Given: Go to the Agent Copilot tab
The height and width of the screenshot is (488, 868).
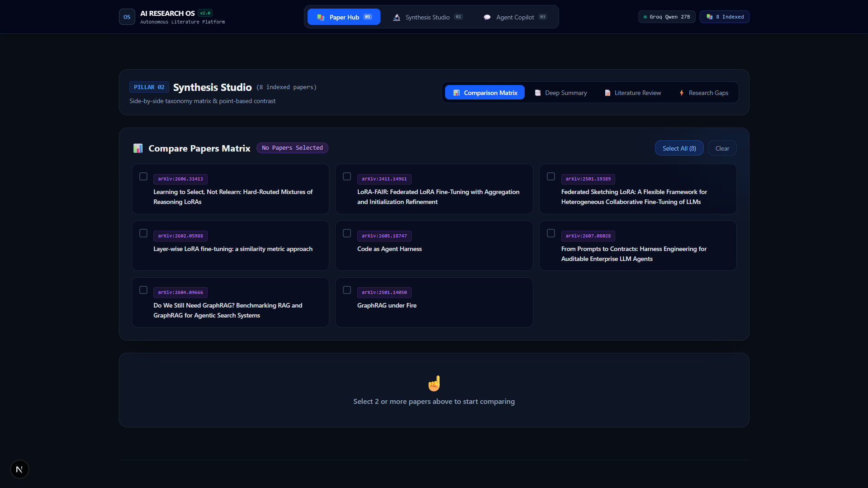Looking at the screenshot, I should [x=515, y=17].
